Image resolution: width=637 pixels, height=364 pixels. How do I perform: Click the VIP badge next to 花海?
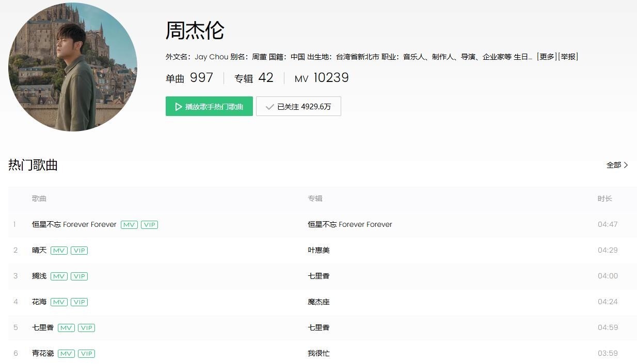coord(79,302)
